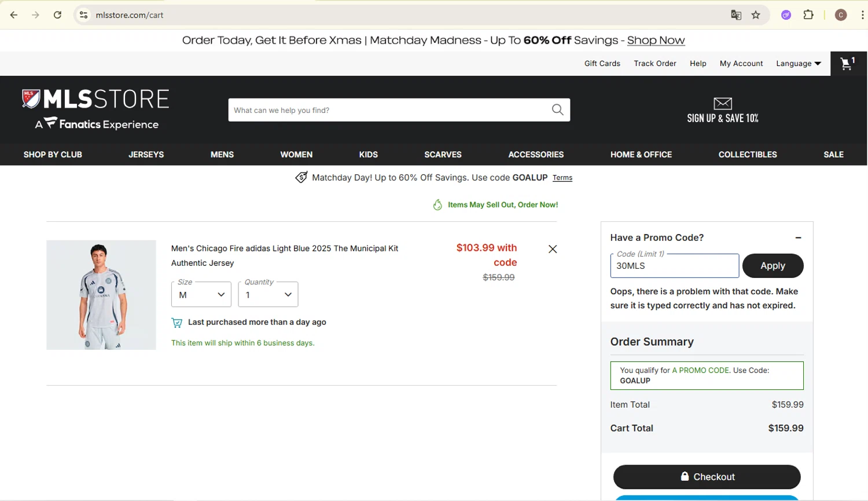Open the Chicago Fire jersey product title
The height and width of the screenshot is (501, 868).
(x=285, y=255)
